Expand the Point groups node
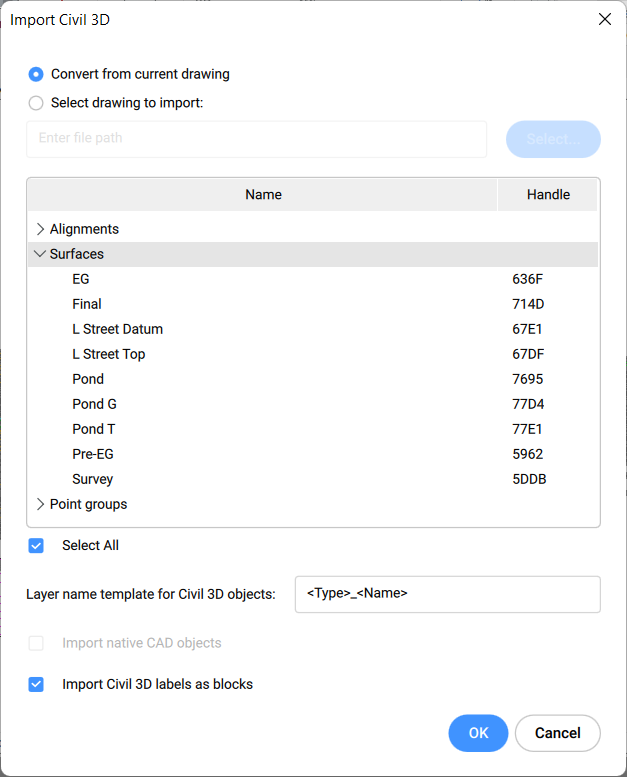Screen dimensions: 627x777 point(41,504)
